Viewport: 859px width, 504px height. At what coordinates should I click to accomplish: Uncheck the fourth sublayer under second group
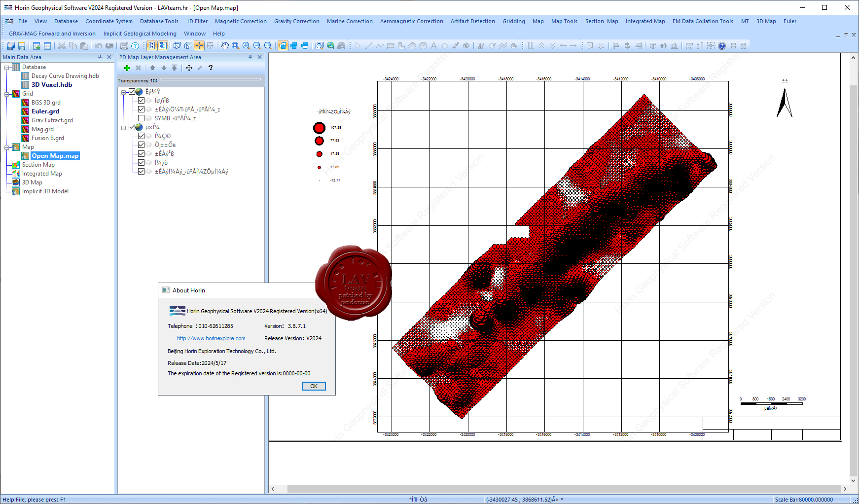click(x=141, y=163)
